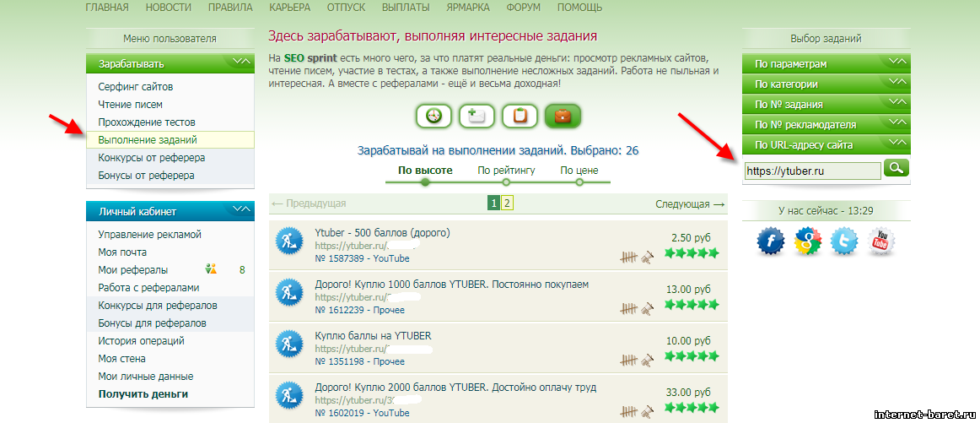
Task: Open the YouTube badge icon
Action: coord(881,241)
